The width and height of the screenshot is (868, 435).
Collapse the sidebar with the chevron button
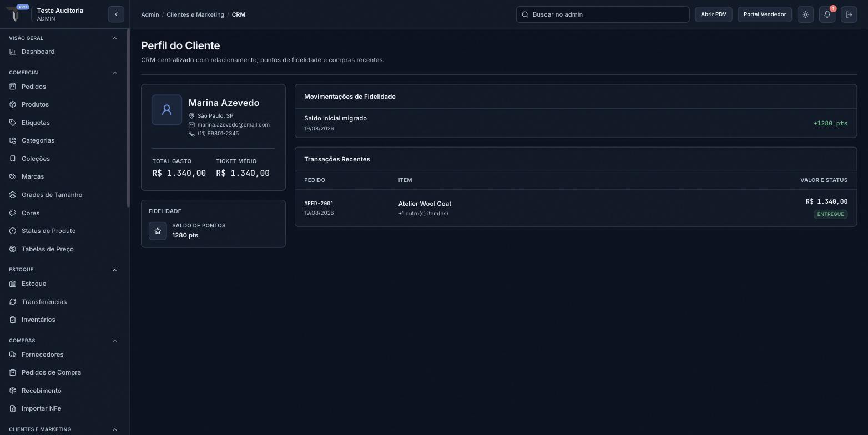click(x=116, y=14)
